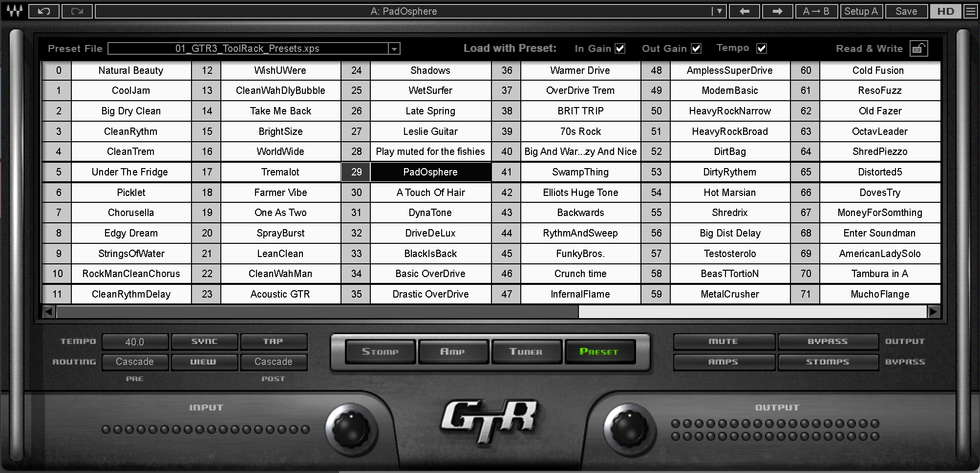Image resolution: width=980 pixels, height=473 pixels.
Task: Open the Pre routing Cascade selector
Action: 134,362
